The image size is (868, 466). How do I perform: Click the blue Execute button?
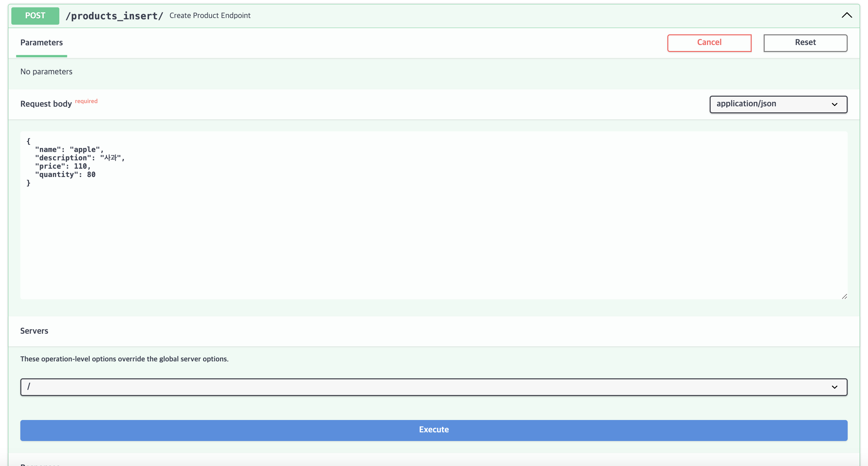click(x=434, y=430)
